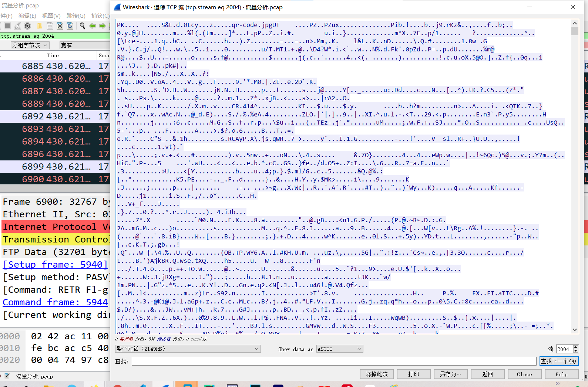Increase the stream number with up stepper
Screen dimensions: 588x387
(575, 347)
